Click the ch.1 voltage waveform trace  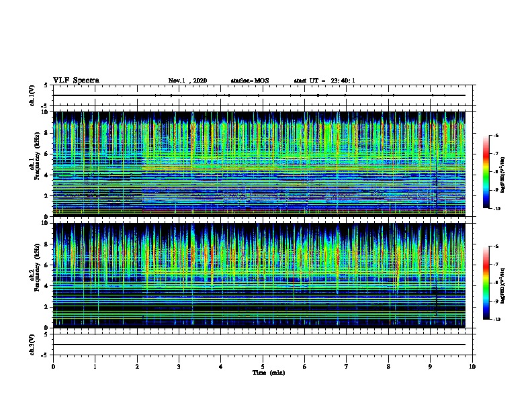pyautogui.click(x=259, y=95)
